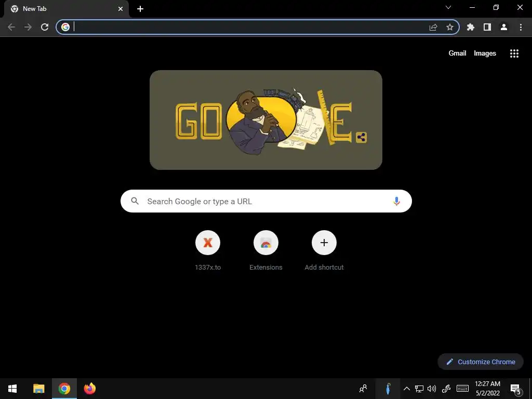
Task: Toggle the side panel icon
Action: [x=487, y=27]
